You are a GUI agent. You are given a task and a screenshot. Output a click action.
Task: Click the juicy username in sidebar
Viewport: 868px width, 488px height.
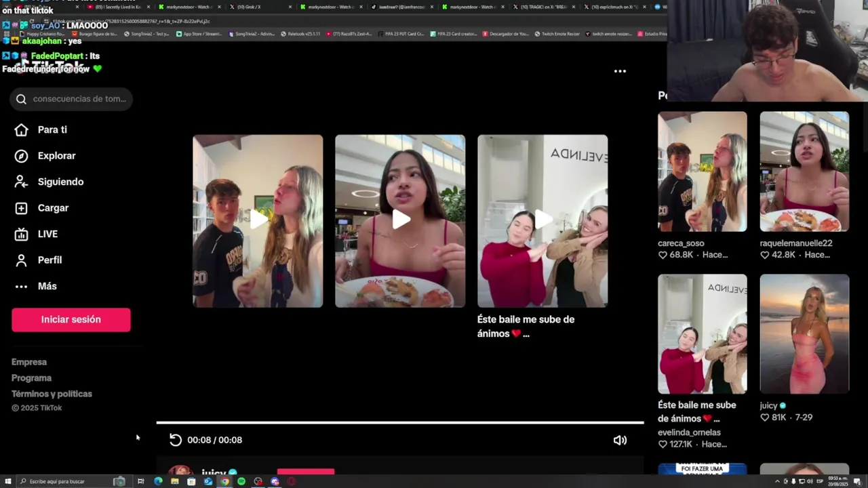click(x=768, y=405)
